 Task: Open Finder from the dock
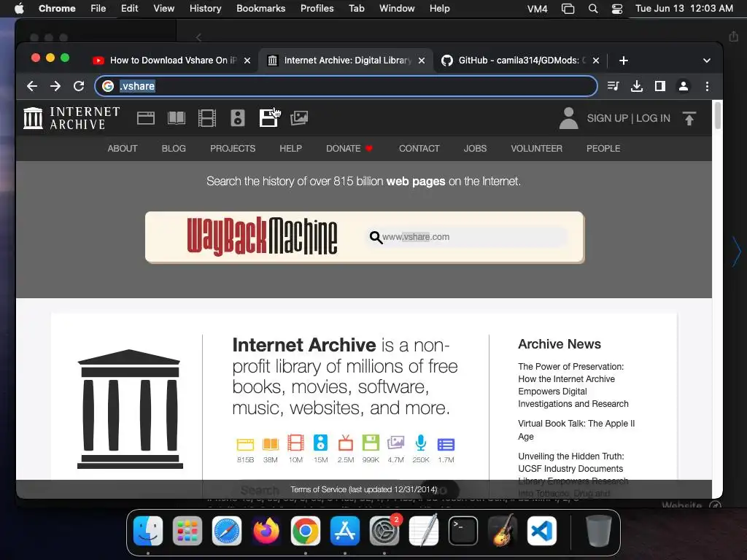point(148,531)
